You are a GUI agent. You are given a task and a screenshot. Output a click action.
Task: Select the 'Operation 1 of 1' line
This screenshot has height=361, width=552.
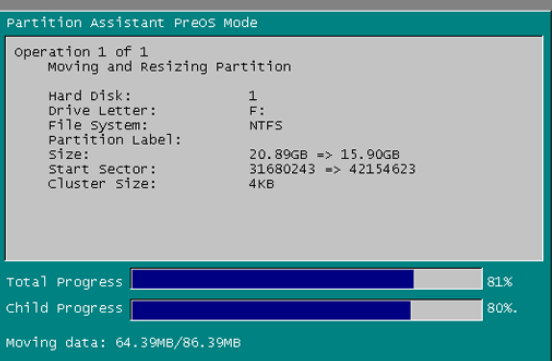(81, 52)
